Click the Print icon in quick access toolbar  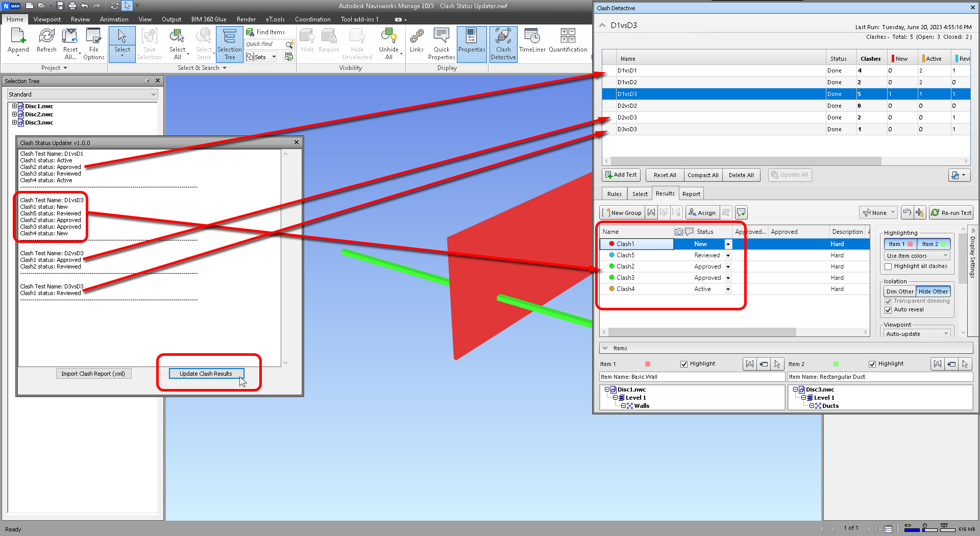click(x=72, y=6)
